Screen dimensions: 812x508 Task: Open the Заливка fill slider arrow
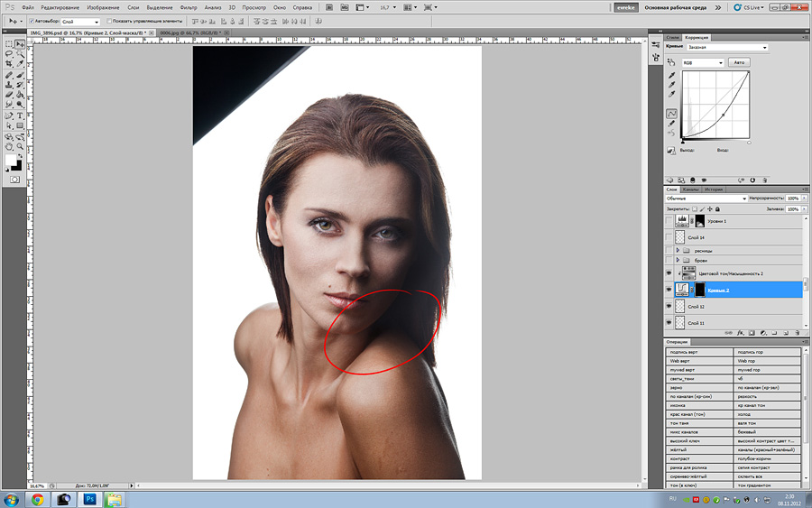(804, 209)
